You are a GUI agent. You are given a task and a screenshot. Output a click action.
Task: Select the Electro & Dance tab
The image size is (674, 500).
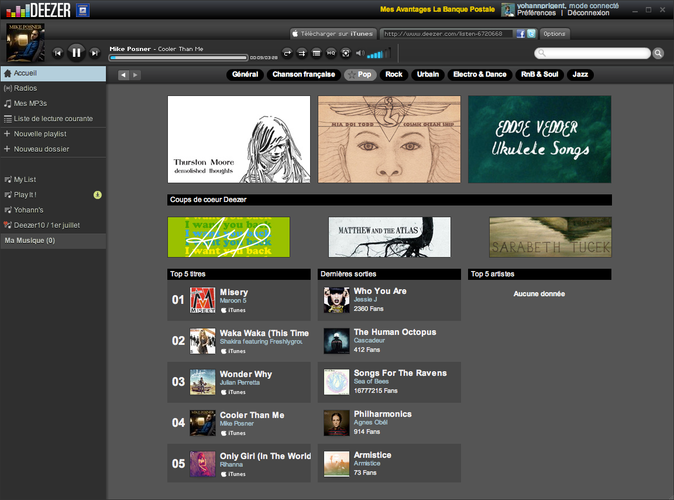(x=479, y=74)
